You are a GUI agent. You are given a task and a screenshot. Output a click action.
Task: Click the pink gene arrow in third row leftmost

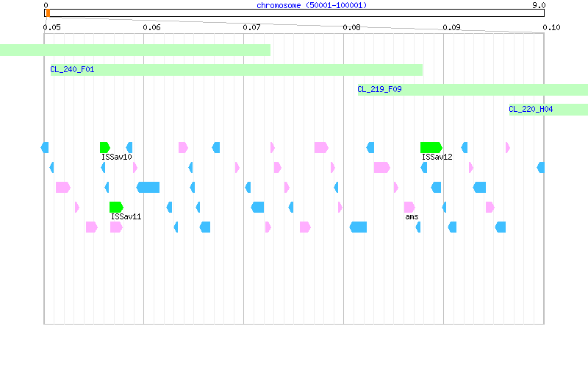tap(63, 187)
